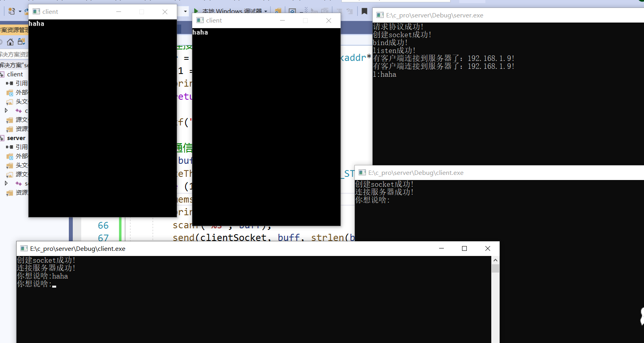Close the left client window

click(x=165, y=12)
